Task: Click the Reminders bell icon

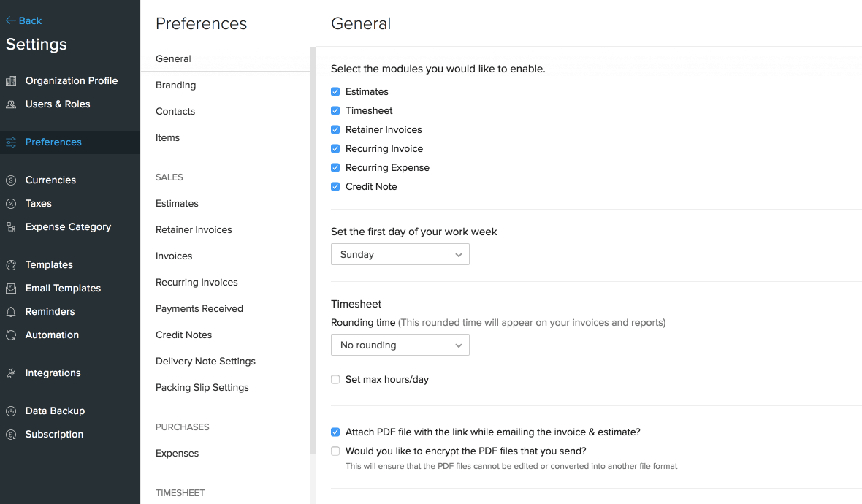Action: click(x=11, y=311)
